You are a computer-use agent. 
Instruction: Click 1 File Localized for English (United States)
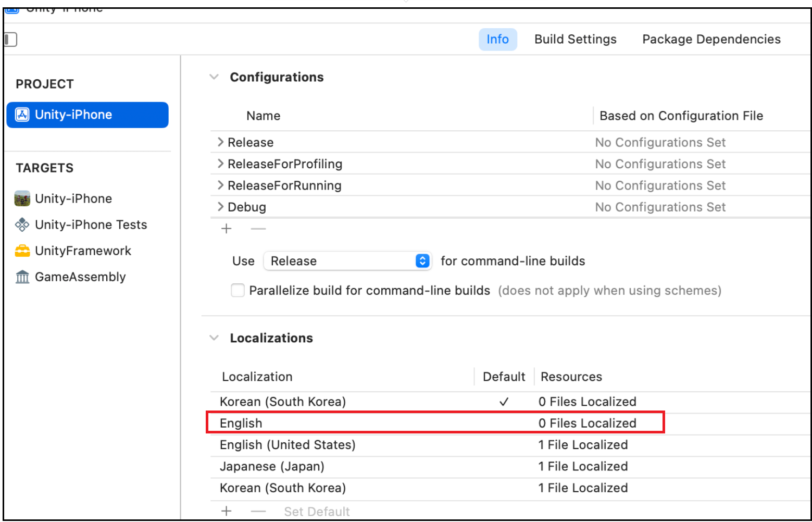(x=583, y=445)
